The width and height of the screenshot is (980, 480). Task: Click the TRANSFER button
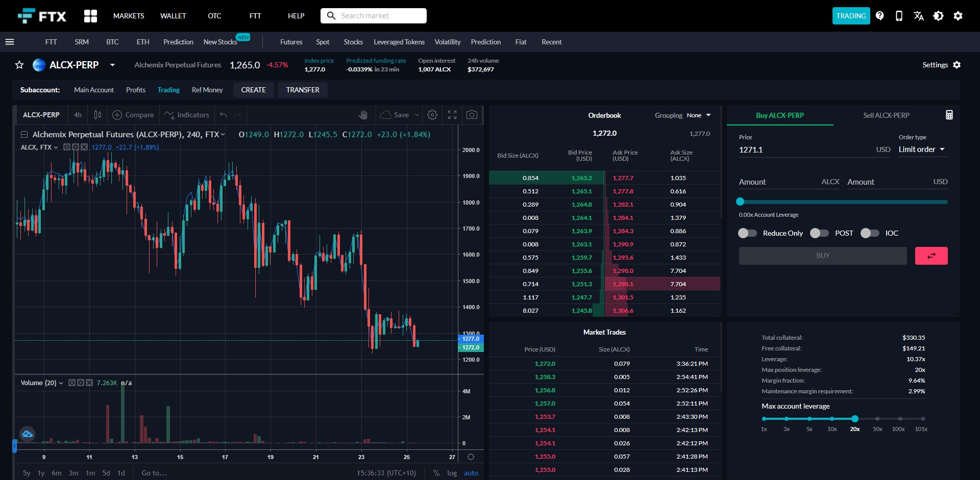303,90
